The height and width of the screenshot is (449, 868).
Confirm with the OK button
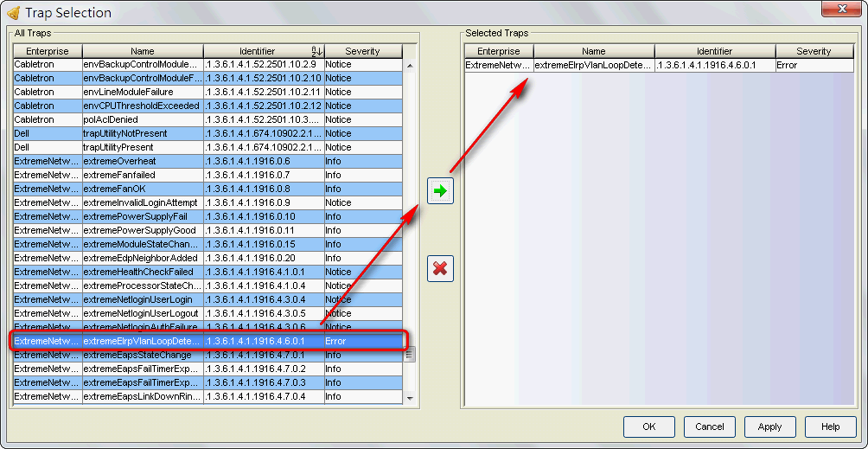click(x=648, y=427)
